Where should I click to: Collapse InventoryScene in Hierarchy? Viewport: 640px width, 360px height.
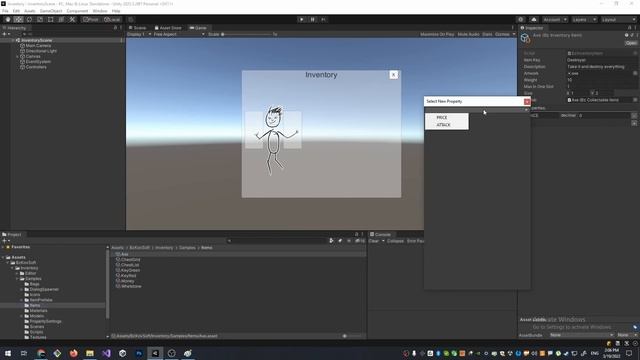(12, 40)
